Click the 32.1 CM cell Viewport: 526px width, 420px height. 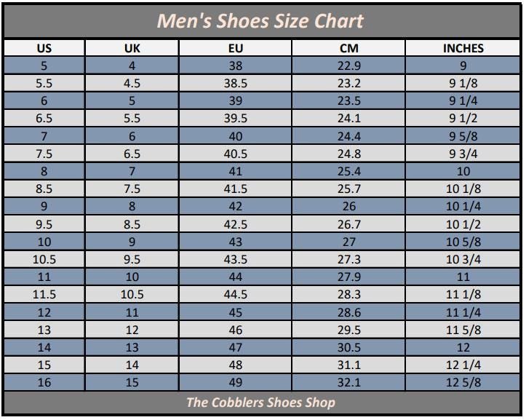pos(348,383)
